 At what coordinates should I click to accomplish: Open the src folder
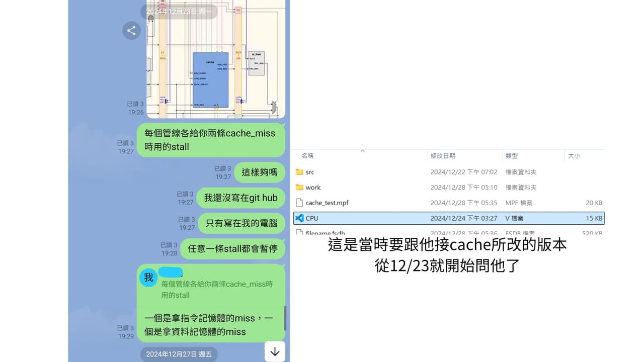tap(309, 172)
